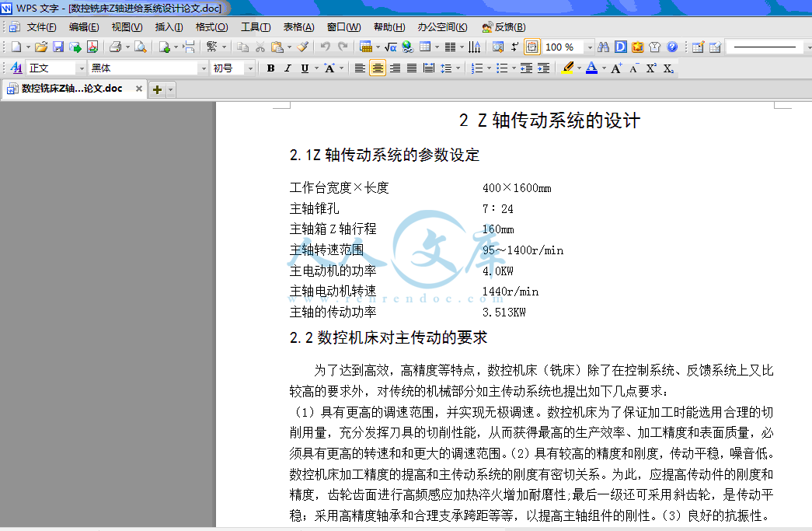Align text to the left

tap(360, 68)
